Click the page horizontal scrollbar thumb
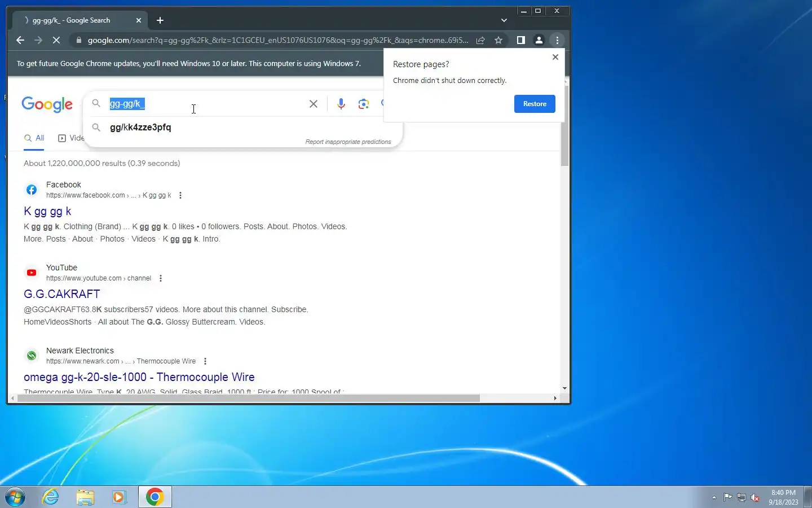812x508 pixels. pos(249,398)
